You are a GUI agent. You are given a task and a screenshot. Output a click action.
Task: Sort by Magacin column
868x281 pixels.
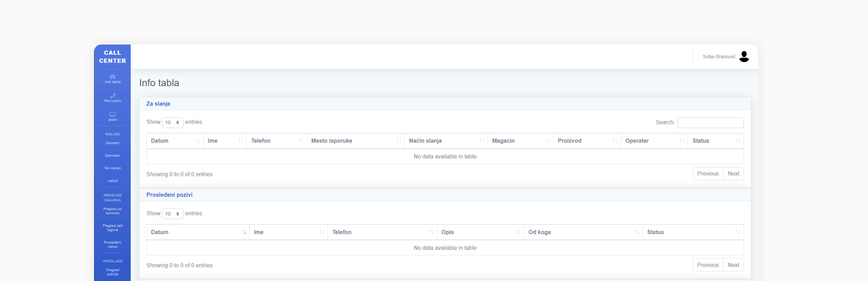[x=521, y=141]
